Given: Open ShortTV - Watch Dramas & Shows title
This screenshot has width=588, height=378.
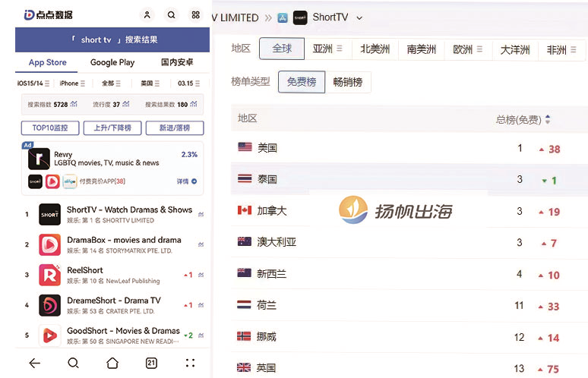Looking at the screenshot, I should coord(129,209).
